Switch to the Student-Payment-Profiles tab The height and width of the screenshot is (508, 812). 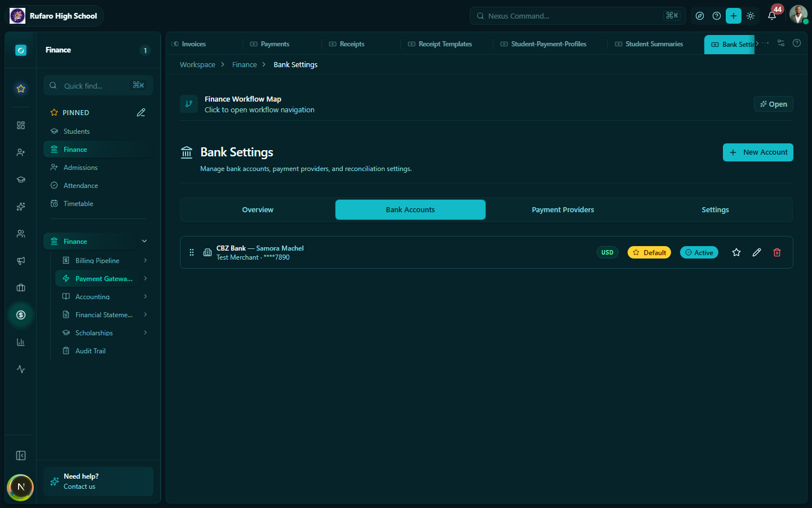(544, 44)
